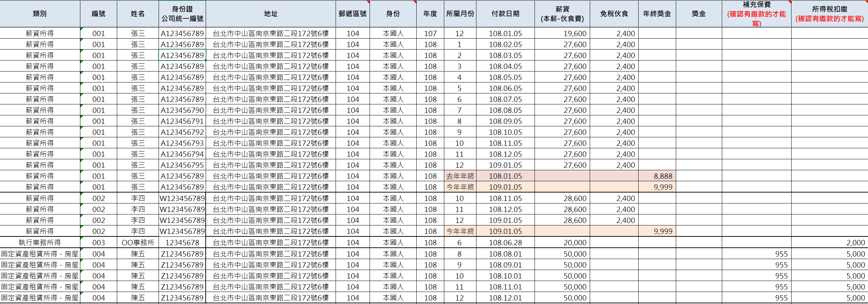This screenshot has width=868, height=304.
Task: Click the 付款日期 header cell
Action: click(x=505, y=14)
